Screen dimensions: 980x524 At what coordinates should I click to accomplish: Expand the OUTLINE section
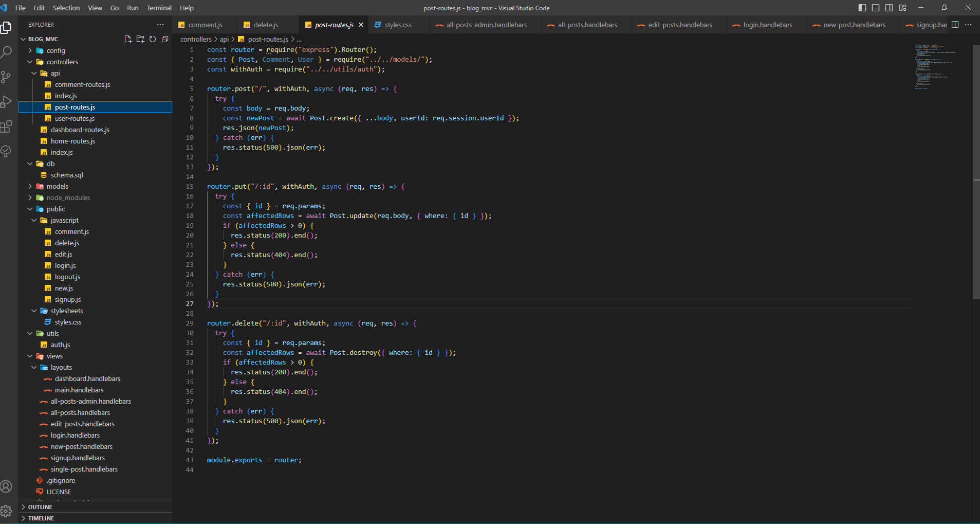[x=95, y=507]
